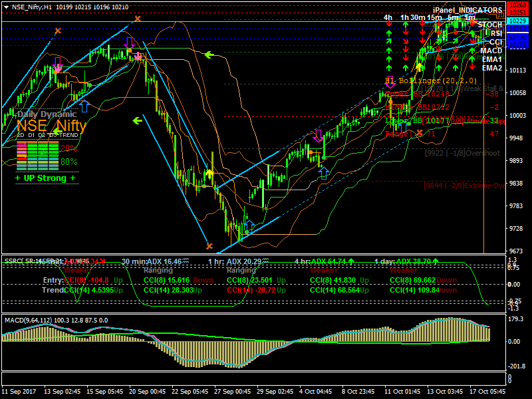Click the 1m EMA2 red down arrow
The height and width of the screenshot is (399, 532).
[x=472, y=66]
